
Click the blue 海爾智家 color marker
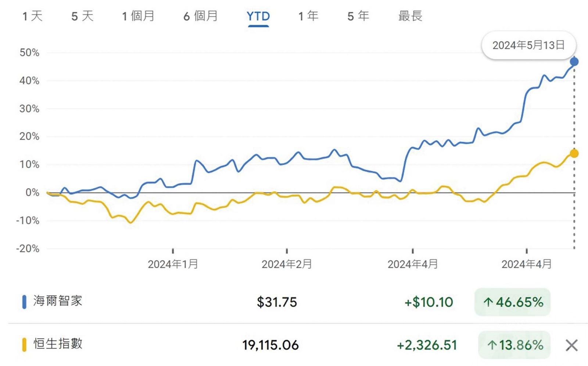click(24, 302)
